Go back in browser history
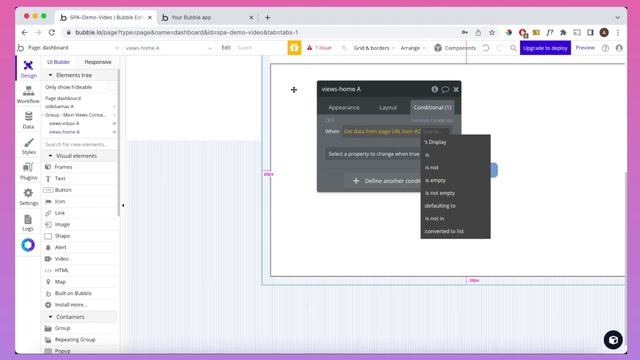640x360 pixels. 24,32
